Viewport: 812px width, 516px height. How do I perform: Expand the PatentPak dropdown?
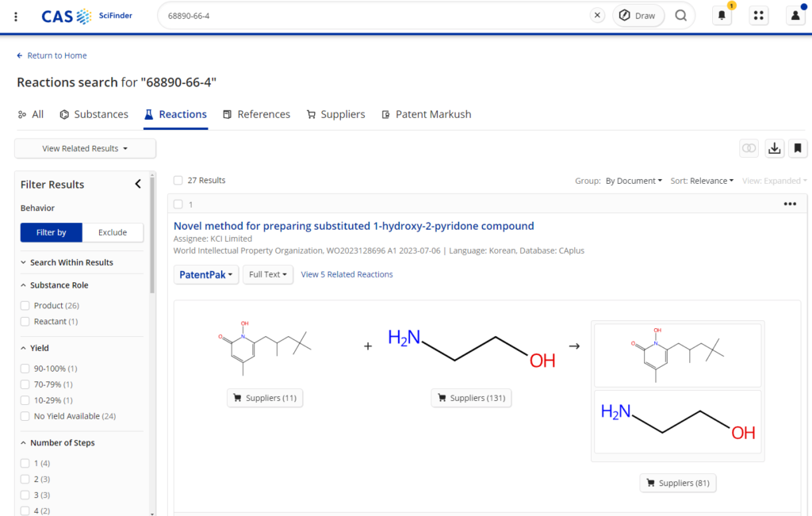[205, 274]
